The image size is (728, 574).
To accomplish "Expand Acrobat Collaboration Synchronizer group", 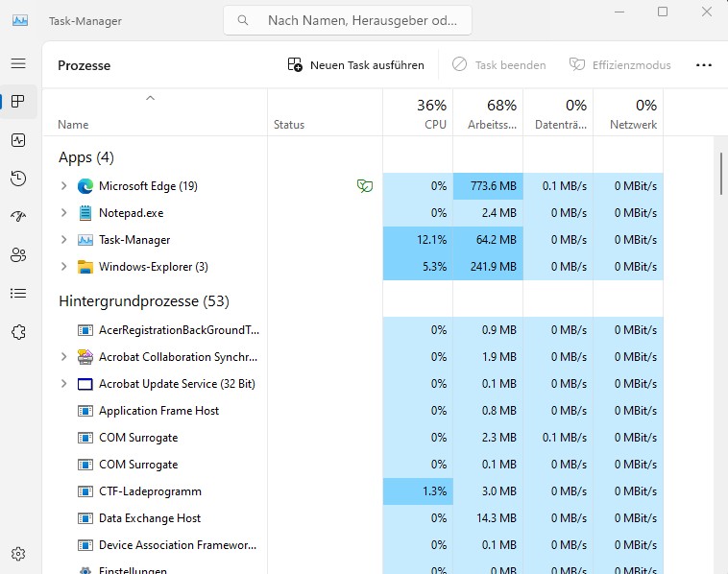I will (64, 357).
